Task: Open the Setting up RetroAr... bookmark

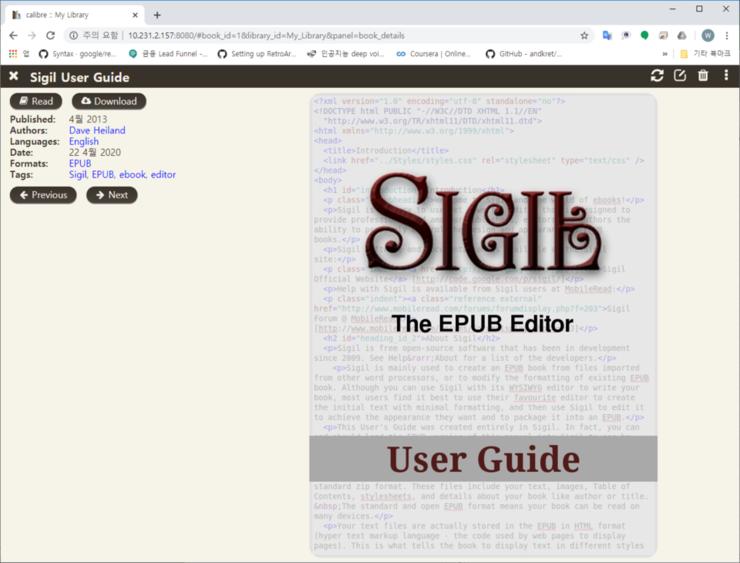Action: click(x=257, y=54)
